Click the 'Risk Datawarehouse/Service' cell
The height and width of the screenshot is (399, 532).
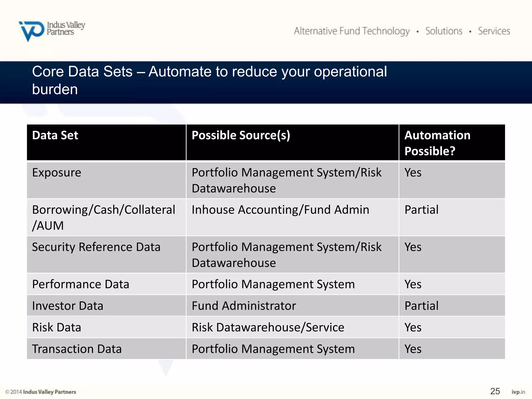292,327
